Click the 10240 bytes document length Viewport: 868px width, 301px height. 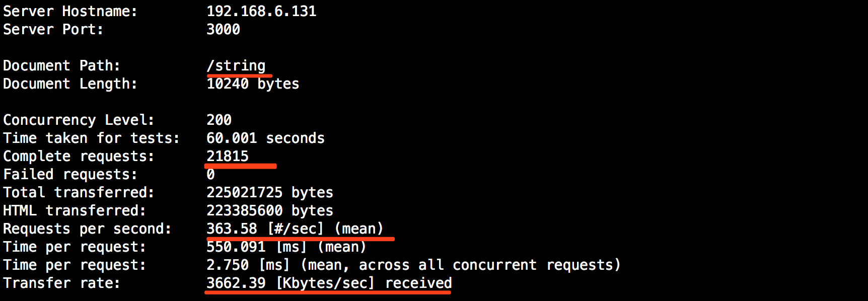[x=253, y=84]
